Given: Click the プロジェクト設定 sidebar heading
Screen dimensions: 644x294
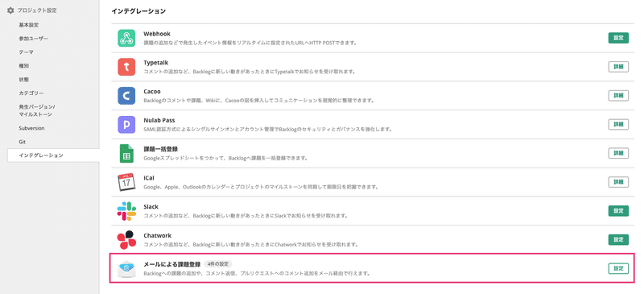Looking at the screenshot, I should click(37, 10).
